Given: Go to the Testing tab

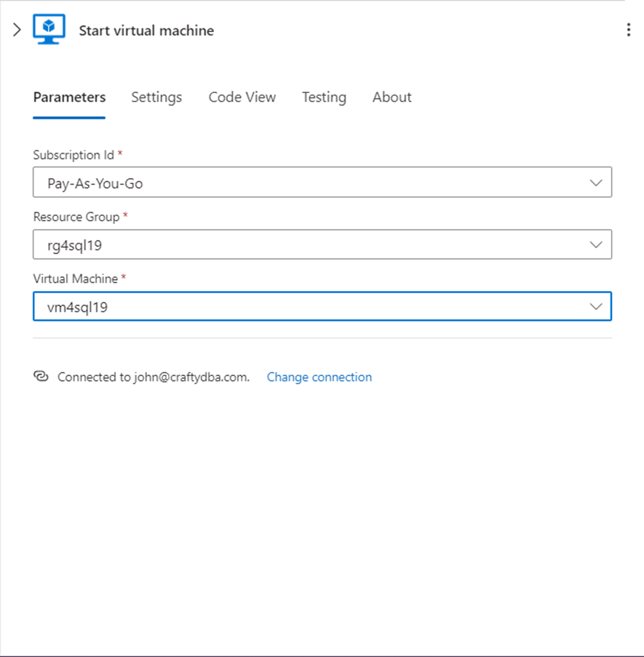Looking at the screenshot, I should click(324, 97).
